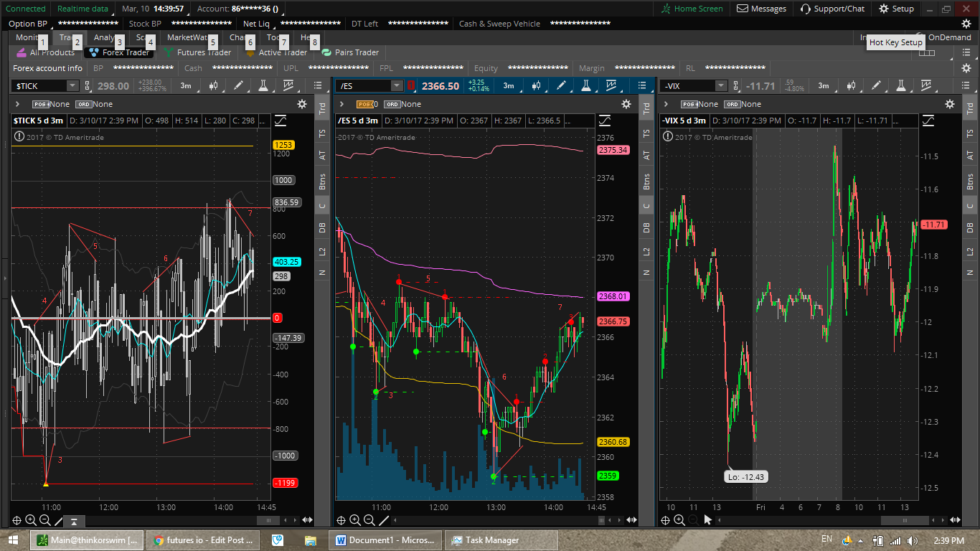Image resolution: width=980 pixels, height=551 pixels.
Task: Toggle the DB panel on $TICK chart
Action: 322,227
